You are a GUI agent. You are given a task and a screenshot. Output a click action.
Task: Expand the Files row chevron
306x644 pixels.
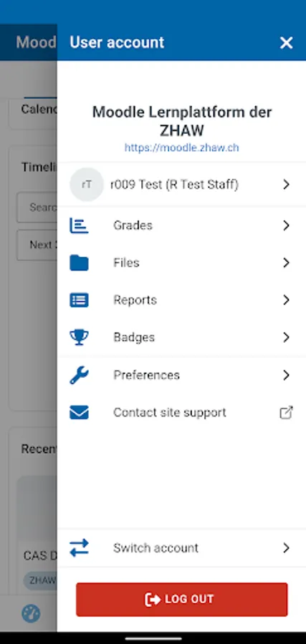point(286,263)
